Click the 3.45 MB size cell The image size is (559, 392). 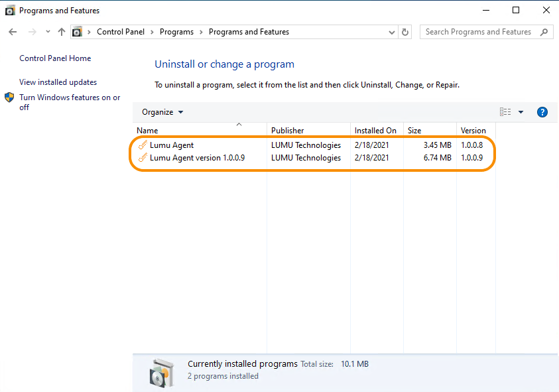pyautogui.click(x=437, y=145)
